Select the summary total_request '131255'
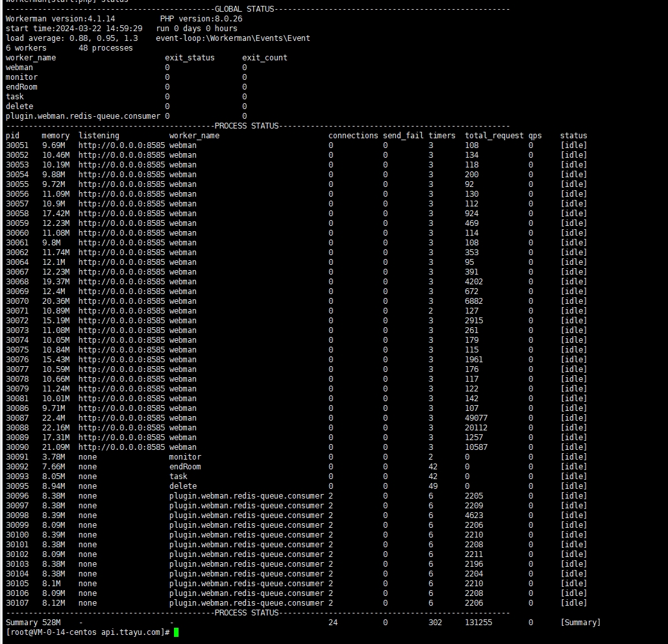 point(478,623)
